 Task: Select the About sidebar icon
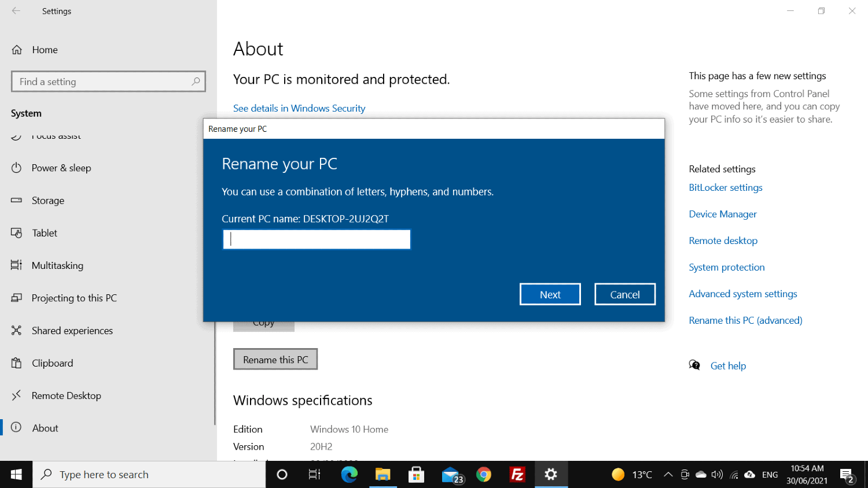16,427
